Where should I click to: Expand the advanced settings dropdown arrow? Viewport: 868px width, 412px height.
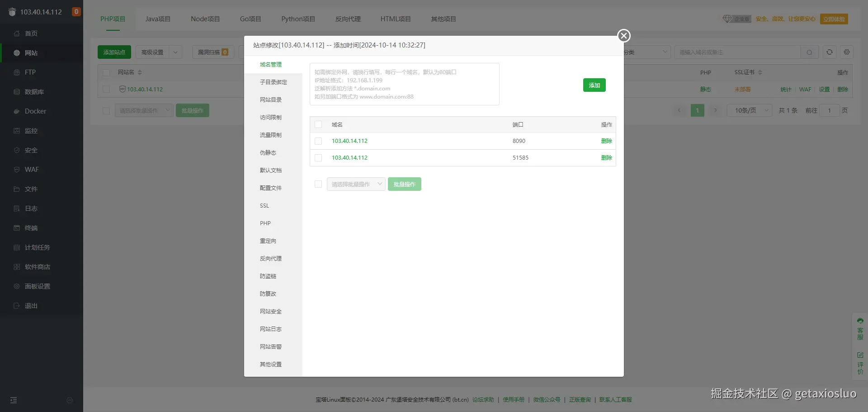pos(175,52)
